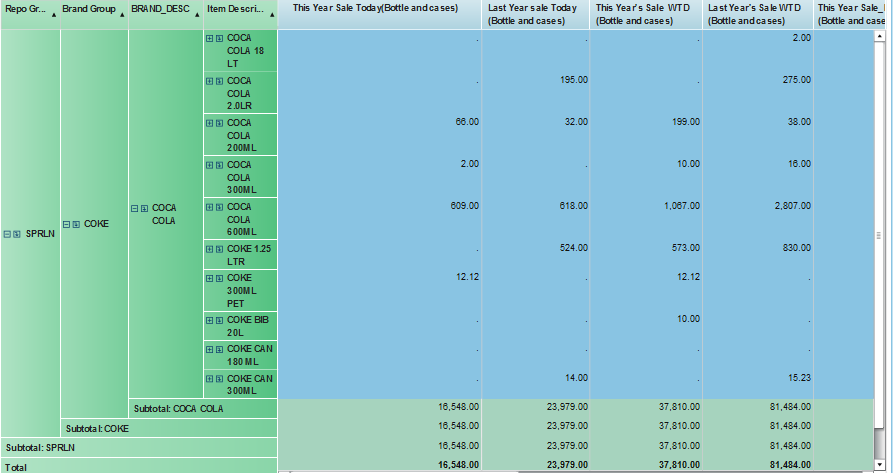The height and width of the screenshot is (473, 893).
Task: Select 'This Year's Sale WTD' column header
Action: pos(646,15)
